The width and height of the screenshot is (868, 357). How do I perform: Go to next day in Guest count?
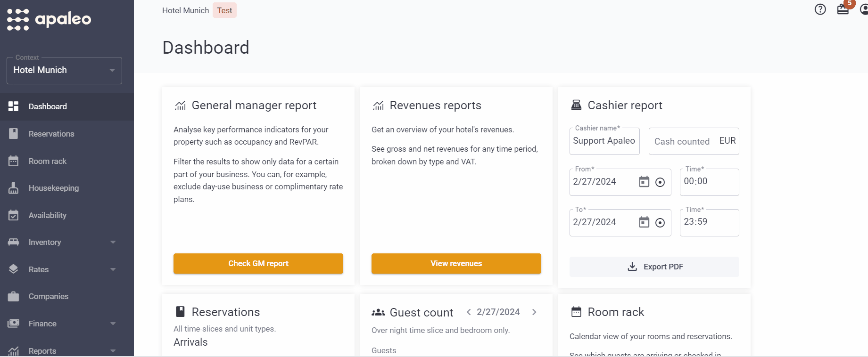pos(534,312)
